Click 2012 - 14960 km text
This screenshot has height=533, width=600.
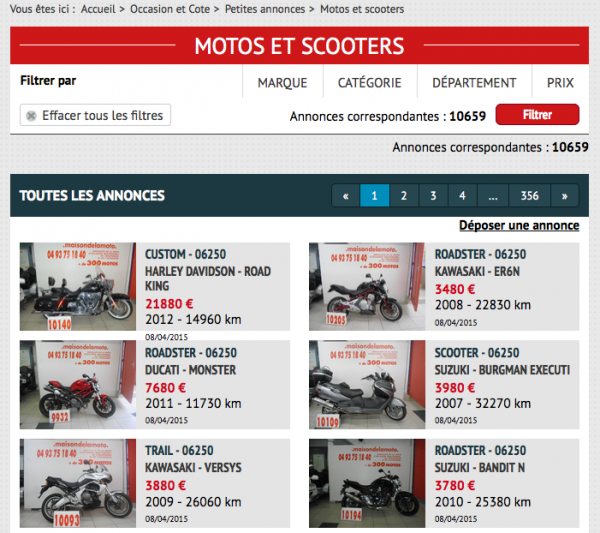[193, 319]
